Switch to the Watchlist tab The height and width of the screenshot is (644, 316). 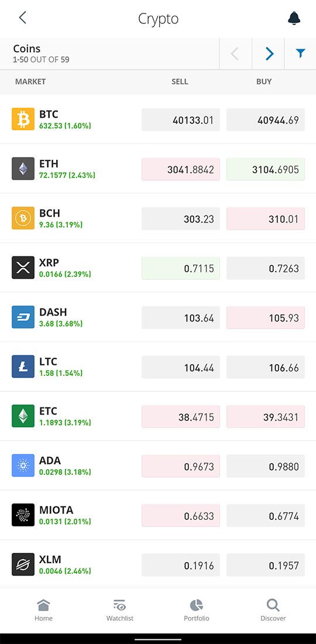point(120,610)
